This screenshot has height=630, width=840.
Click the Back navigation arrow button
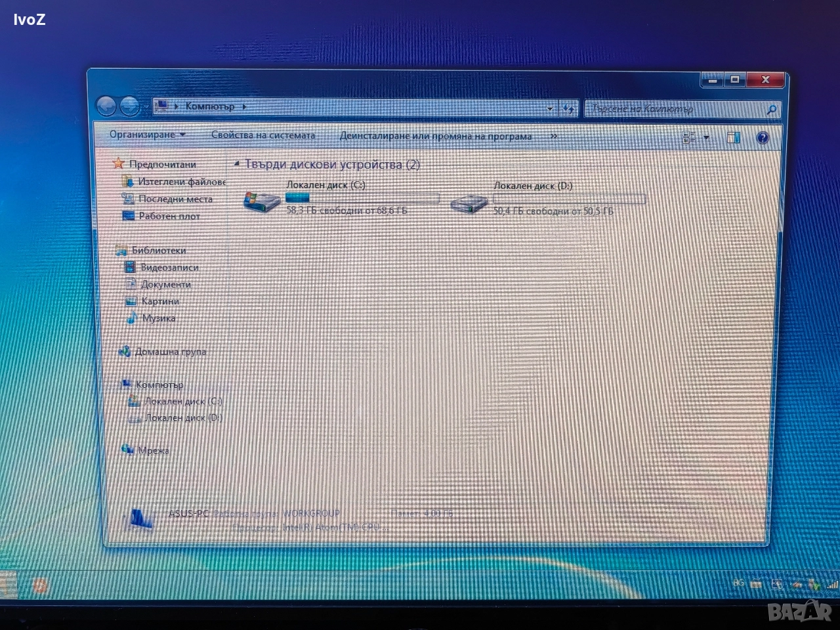pos(106,106)
